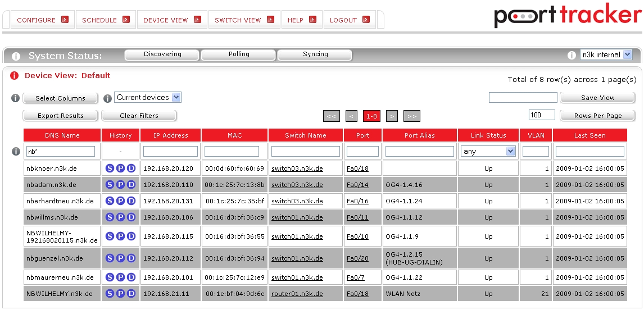Click the Clear Filters button
This screenshot has height=310, width=644.
[x=139, y=116]
